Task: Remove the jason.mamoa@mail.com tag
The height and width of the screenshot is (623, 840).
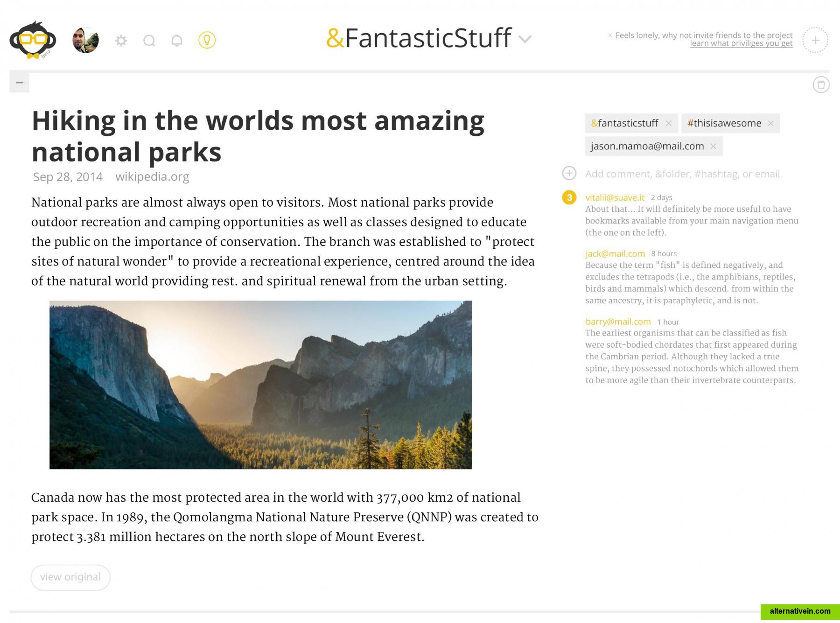Action: (x=713, y=146)
